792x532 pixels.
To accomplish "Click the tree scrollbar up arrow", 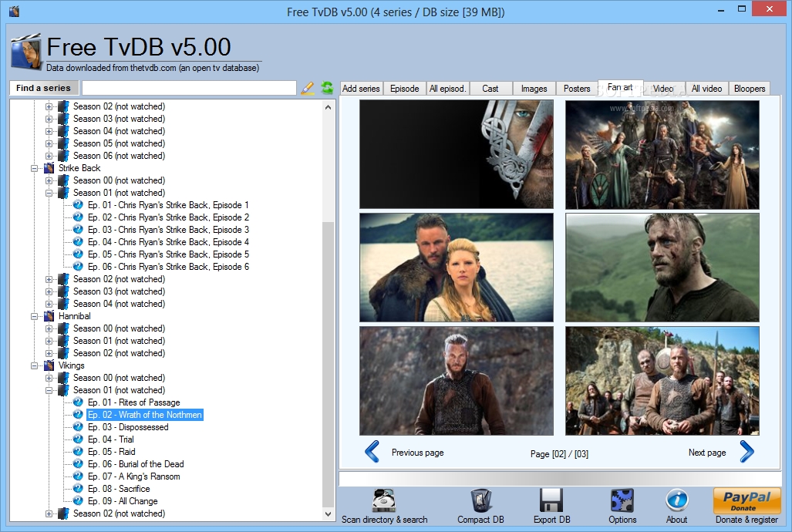I will (x=329, y=106).
